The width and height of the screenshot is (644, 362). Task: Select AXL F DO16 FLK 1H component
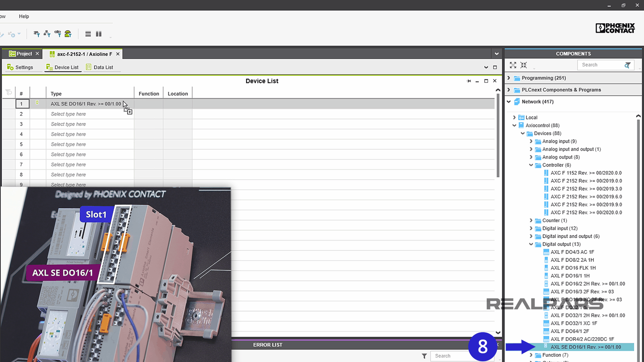tap(573, 268)
